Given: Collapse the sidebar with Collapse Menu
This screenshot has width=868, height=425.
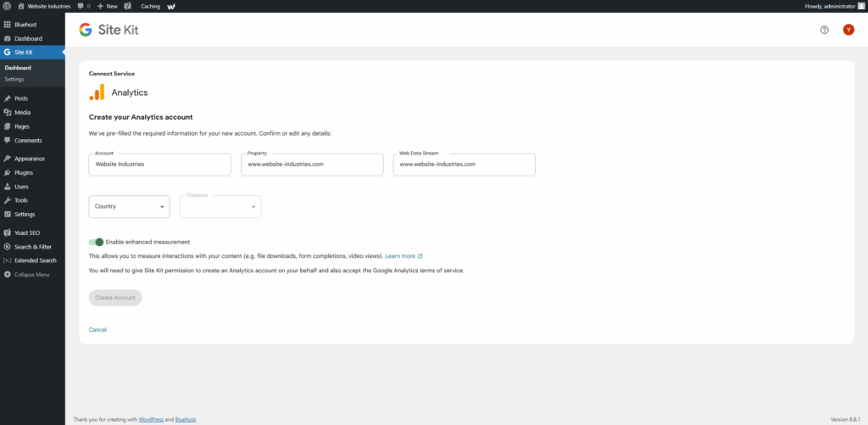Looking at the screenshot, I should tap(31, 275).
